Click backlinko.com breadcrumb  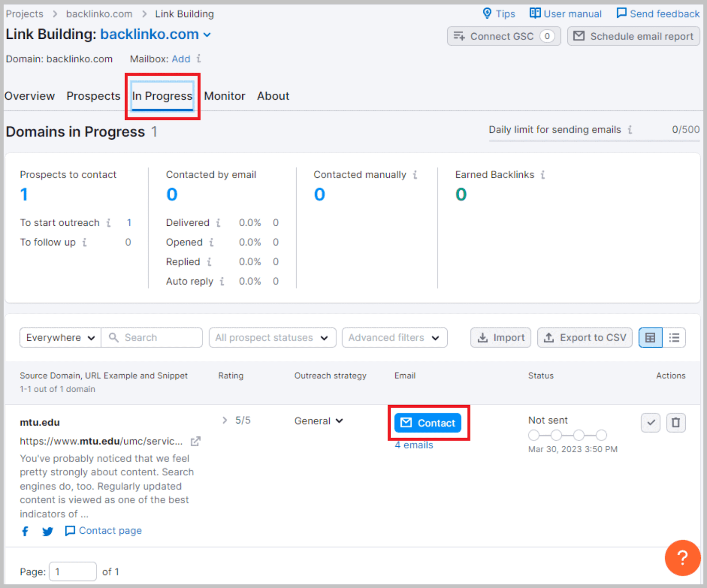[99, 14]
